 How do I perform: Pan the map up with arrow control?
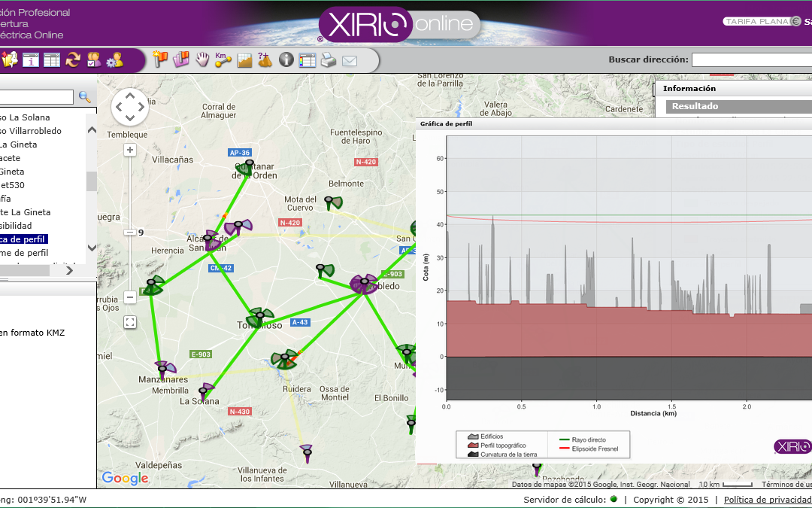130,96
